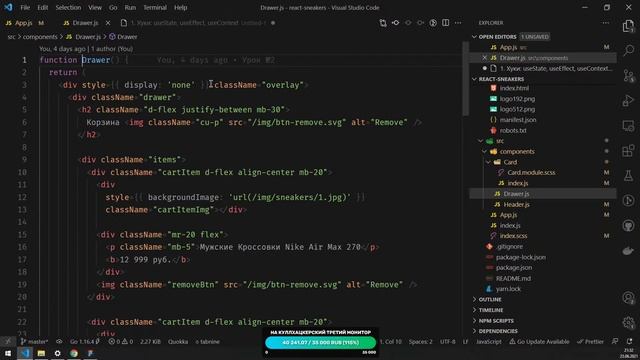Open Card.module.scss in the file tree
640x360 pixels.
pos(531,173)
